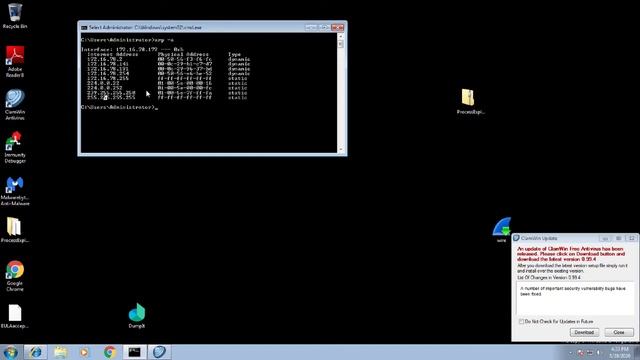Click the volume icon in system tray

coord(598,353)
